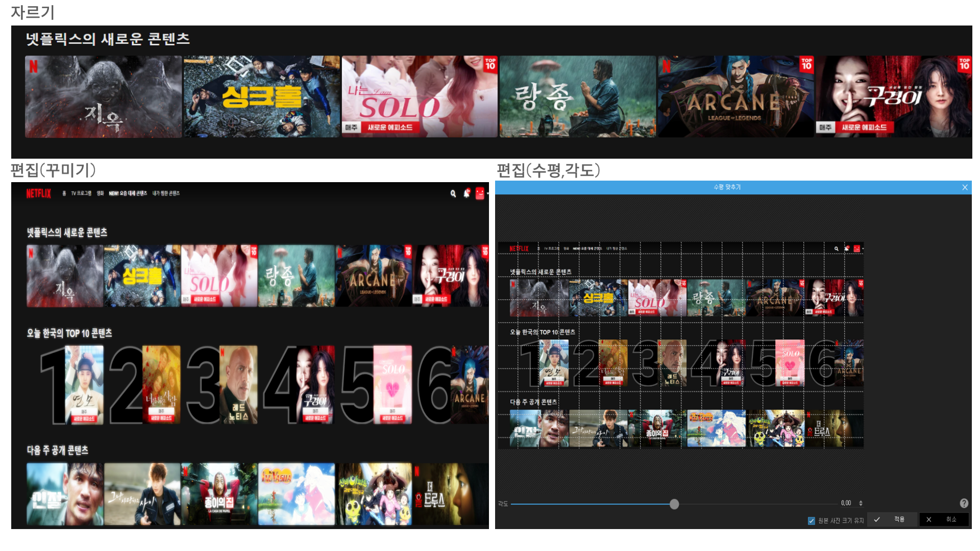Open search magnifier on left Netflix page
Viewport: 980px width, 551px height.
453,193
